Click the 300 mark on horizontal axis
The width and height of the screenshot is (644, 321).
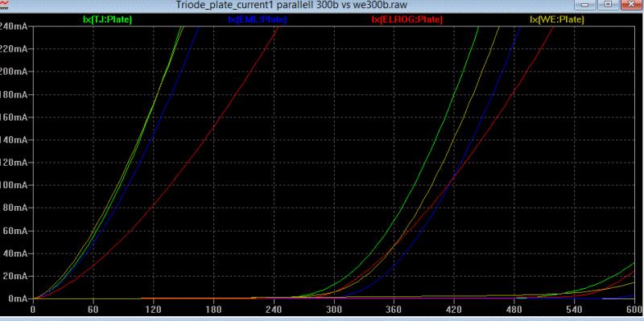[x=334, y=308]
